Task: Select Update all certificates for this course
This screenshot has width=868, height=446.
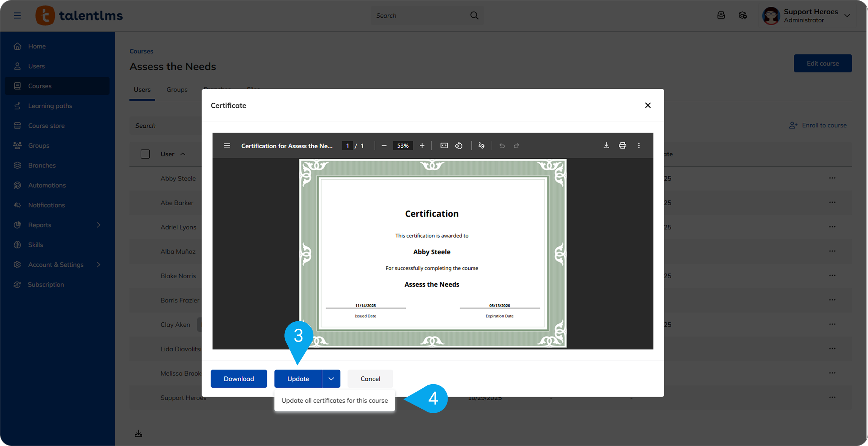Action: 334,400
